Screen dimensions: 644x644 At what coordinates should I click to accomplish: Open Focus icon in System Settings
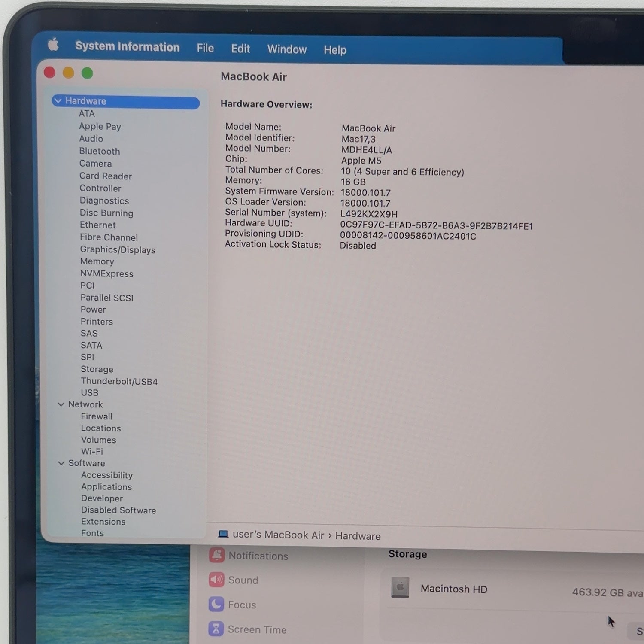point(216,605)
